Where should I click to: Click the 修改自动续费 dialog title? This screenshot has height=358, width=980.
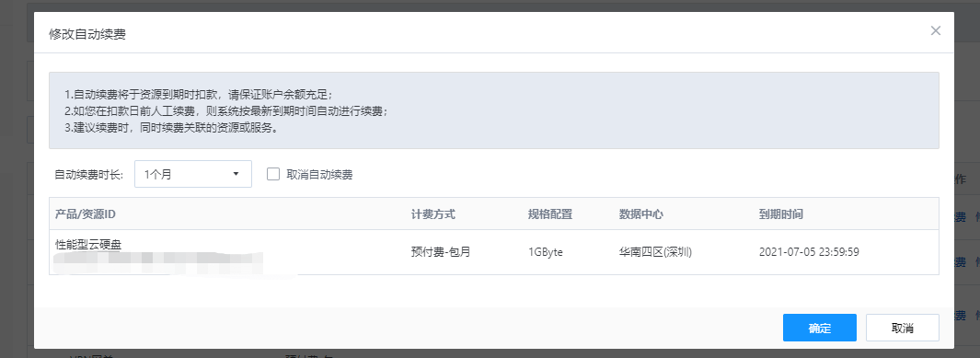pyautogui.click(x=87, y=34)
